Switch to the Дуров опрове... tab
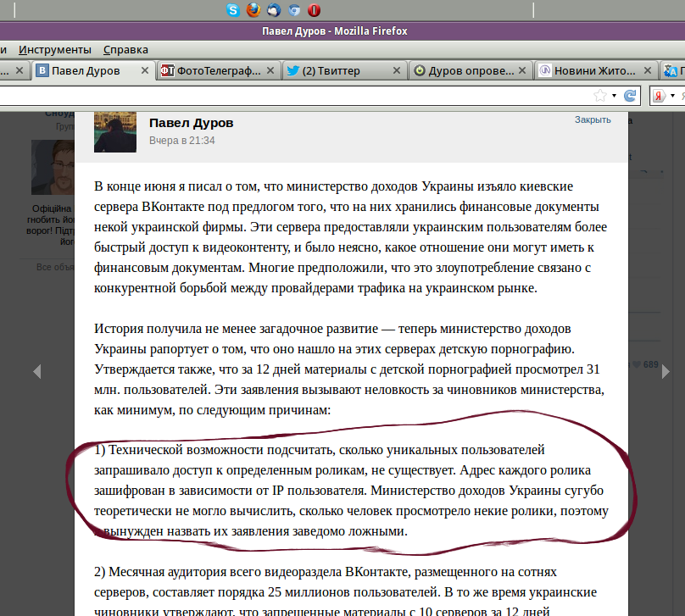This screenshot has height=616, width=685. [470, 70]
